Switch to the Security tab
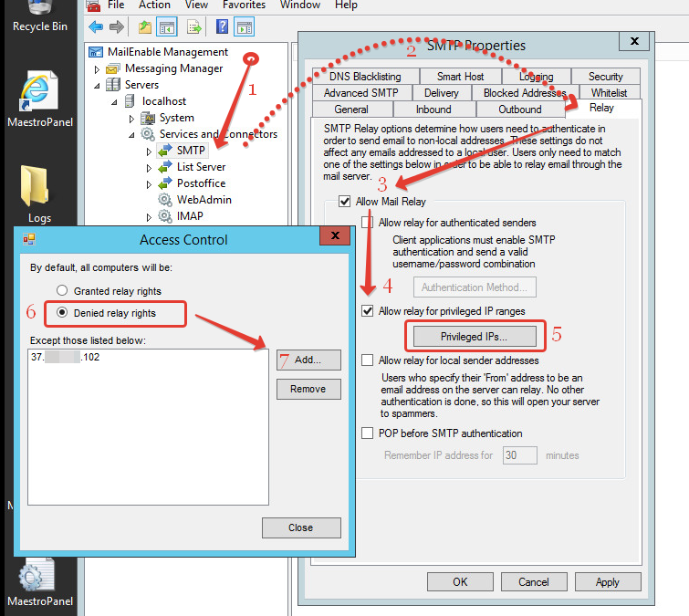The image size is (689, 616). click(x=606, y=77)
